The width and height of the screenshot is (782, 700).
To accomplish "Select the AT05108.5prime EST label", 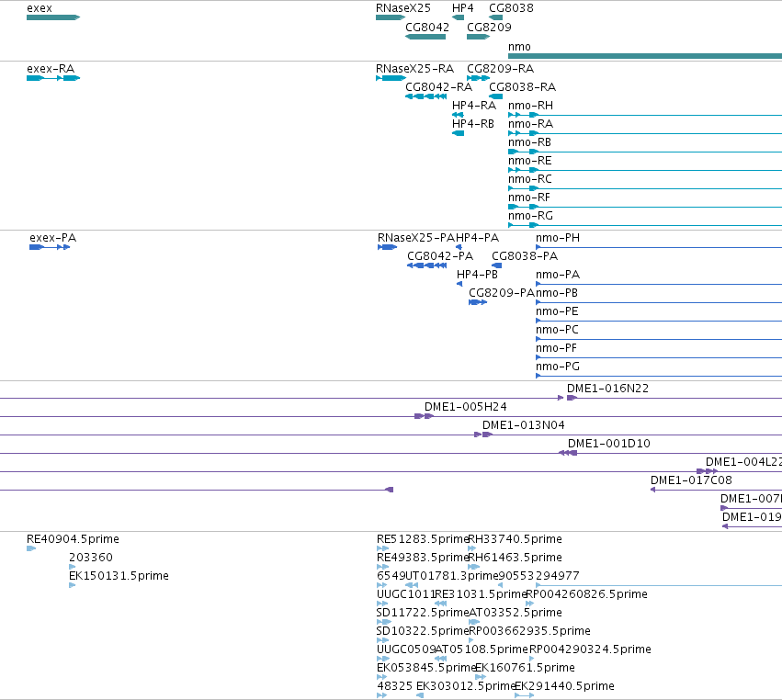I will [x=482, y=649].
